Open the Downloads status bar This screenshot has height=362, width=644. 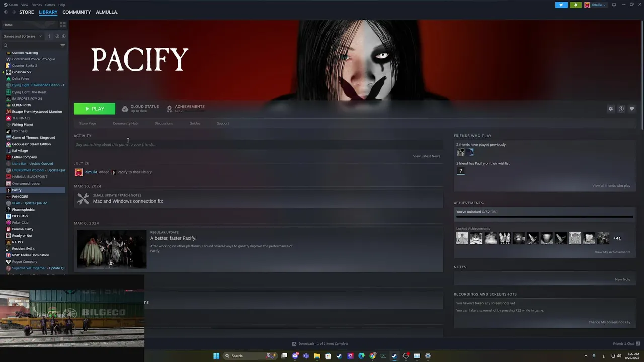pyautogui.click(x=320, y=344)
